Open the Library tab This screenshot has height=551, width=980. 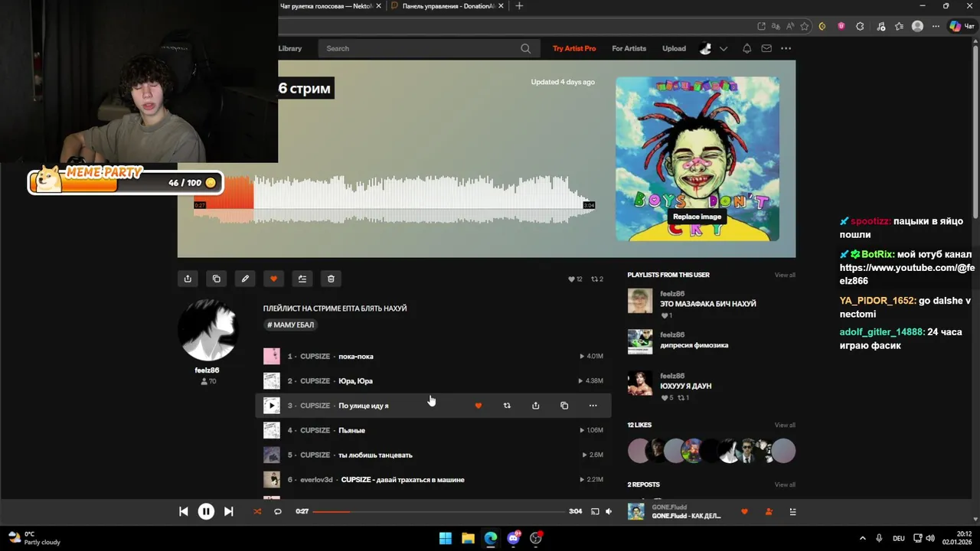[x=289, y=48]
